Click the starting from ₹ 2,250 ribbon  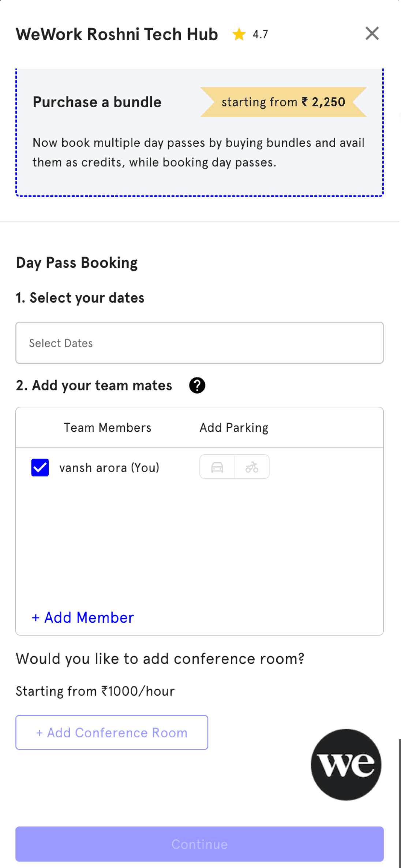284,102
